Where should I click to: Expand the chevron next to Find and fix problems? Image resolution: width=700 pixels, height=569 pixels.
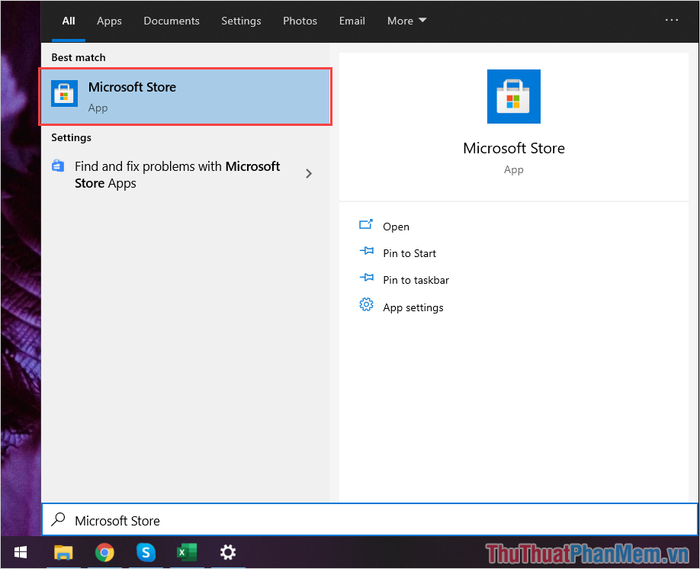coord(308,174)
